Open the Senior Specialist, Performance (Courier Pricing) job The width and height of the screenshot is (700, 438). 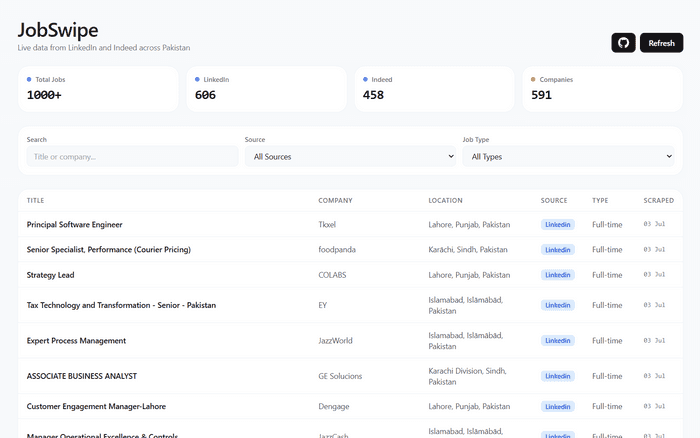(108, 250)
